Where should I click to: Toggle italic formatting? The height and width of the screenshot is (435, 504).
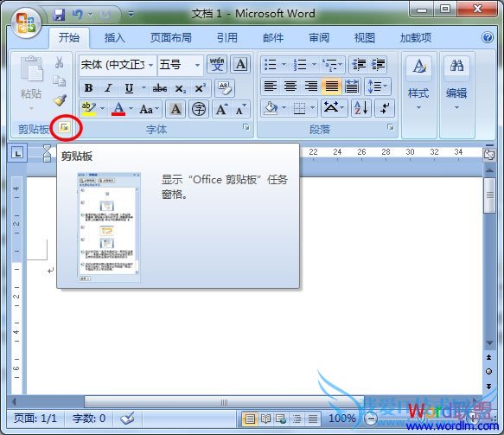[109, 88]
